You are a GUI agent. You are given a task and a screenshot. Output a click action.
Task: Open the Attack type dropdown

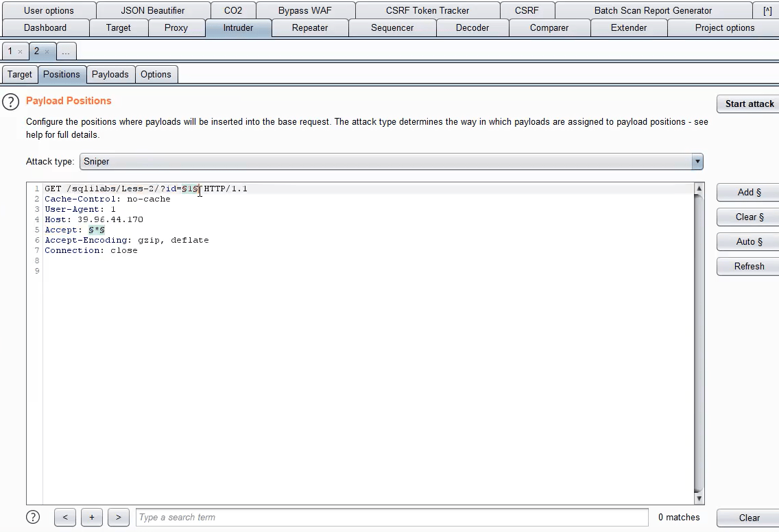coord(392,161)
